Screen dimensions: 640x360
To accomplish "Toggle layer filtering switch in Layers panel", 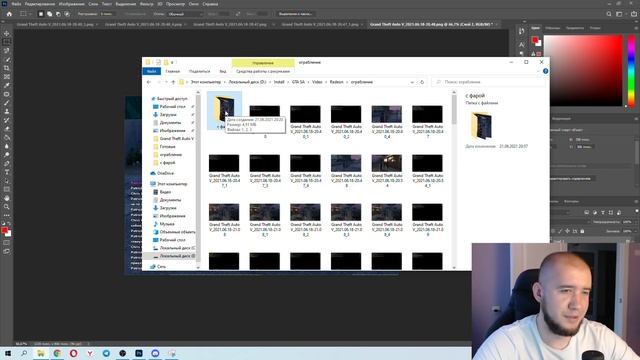I will [636, 212].
